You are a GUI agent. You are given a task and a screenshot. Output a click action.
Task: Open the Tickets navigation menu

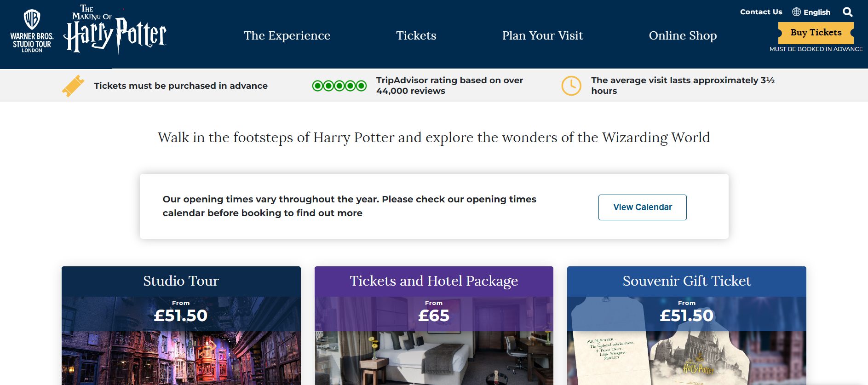[416, 35]
